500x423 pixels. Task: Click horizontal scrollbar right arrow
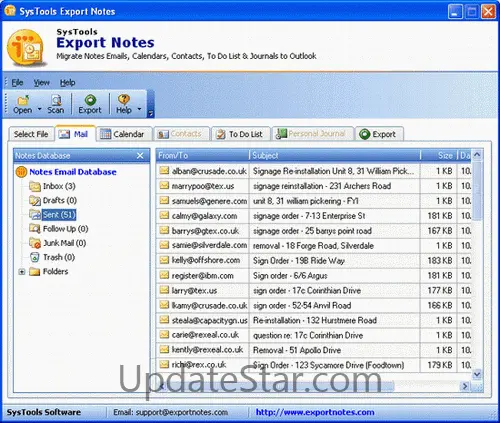[x=465, y=386]
